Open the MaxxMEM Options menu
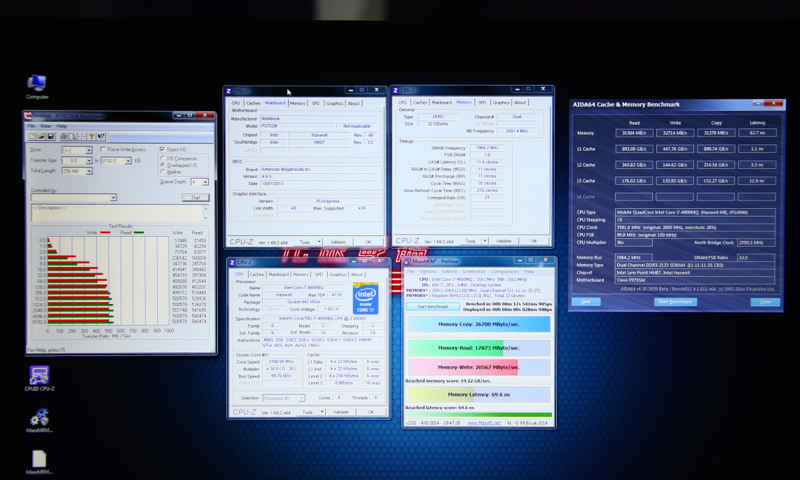Image resolution: width=800 pixels, height=480 pixels. [428, 271]
